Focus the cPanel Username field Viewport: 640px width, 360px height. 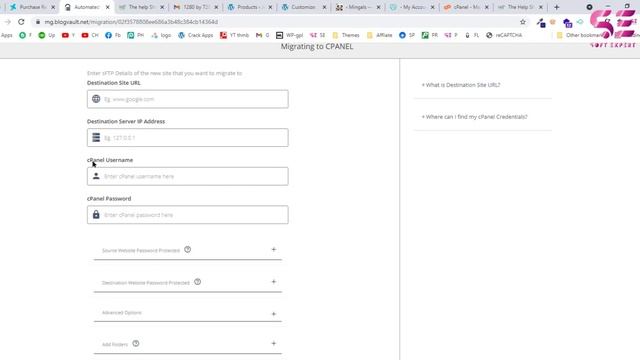pyautogui.click(x=188, y=176)
